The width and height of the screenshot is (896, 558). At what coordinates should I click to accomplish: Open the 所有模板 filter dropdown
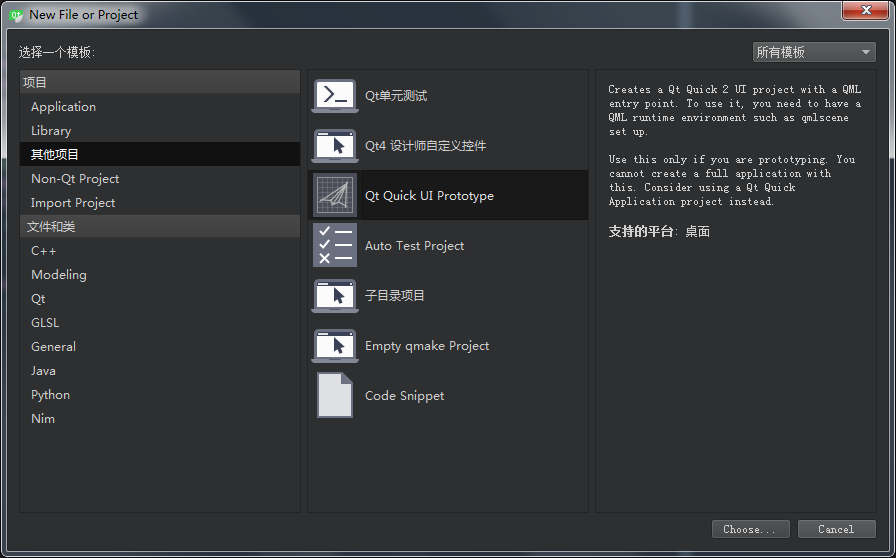(814, 52)
